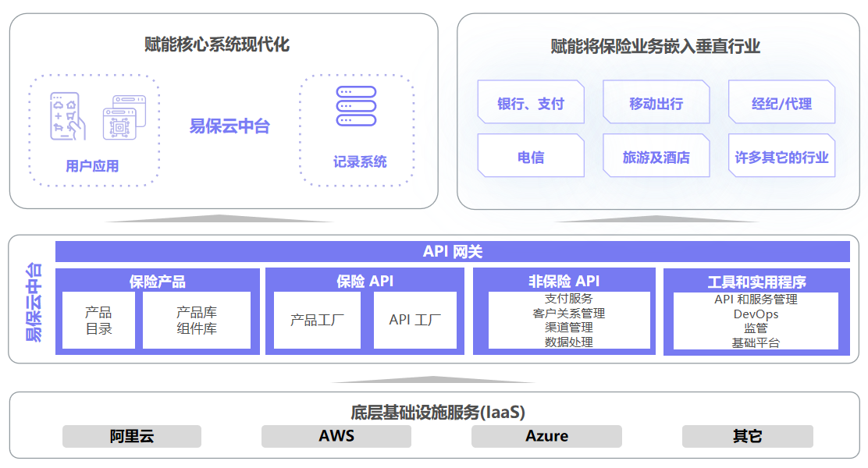Click the 产品目录 box
Viewport: 868px width, 468px height.
(98, 320)
